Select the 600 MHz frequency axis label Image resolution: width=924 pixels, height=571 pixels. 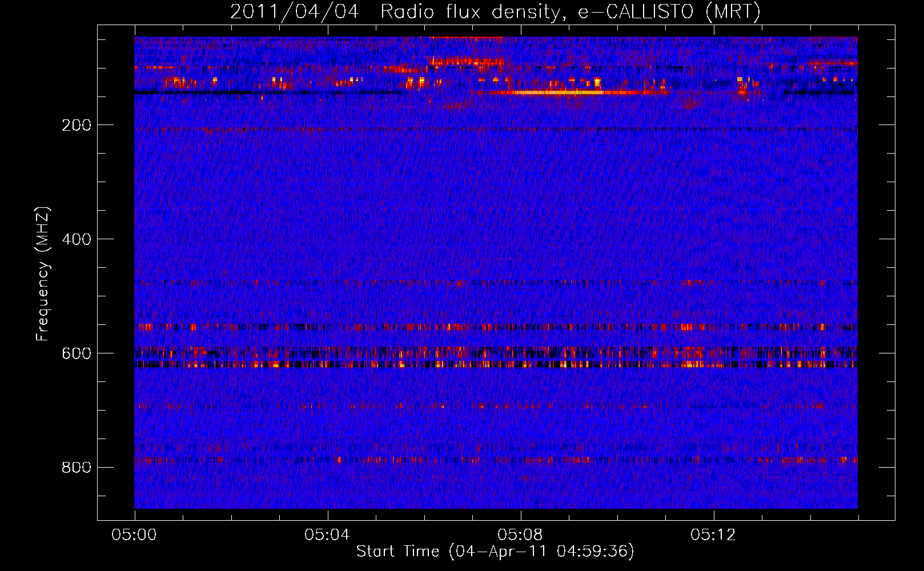pos(77,353)
